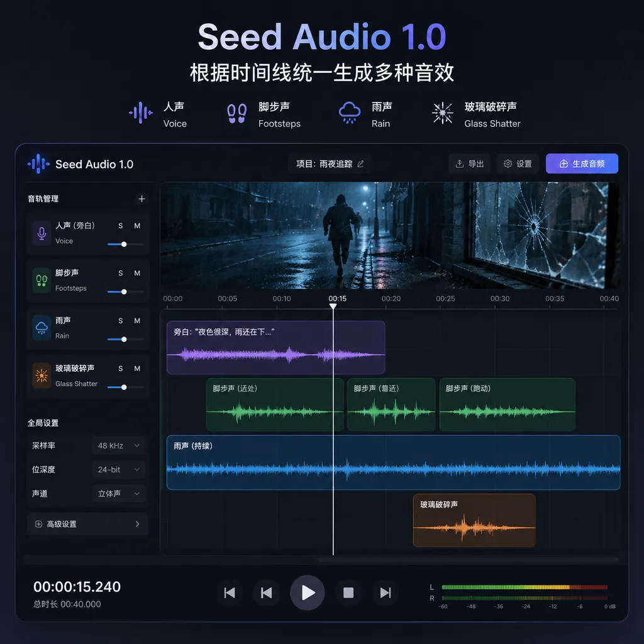Click the horizontal timeline scrollbar

click(x=468, y=559)
